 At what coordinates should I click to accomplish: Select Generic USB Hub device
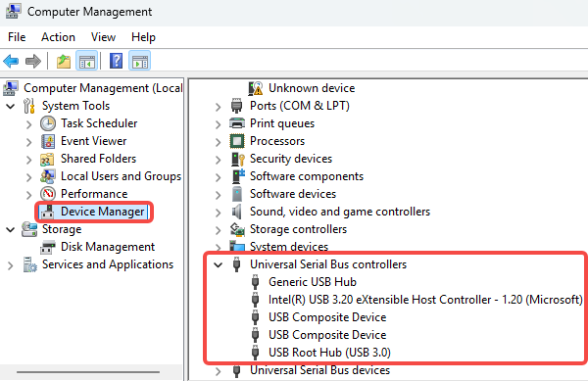coord(313,282)
